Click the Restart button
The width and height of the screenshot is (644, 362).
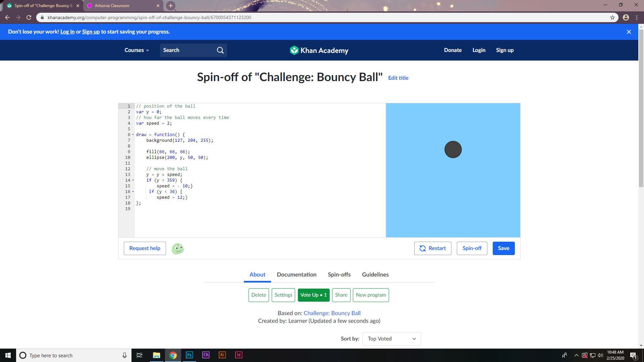pyautogui.click(x=432, y=248)
